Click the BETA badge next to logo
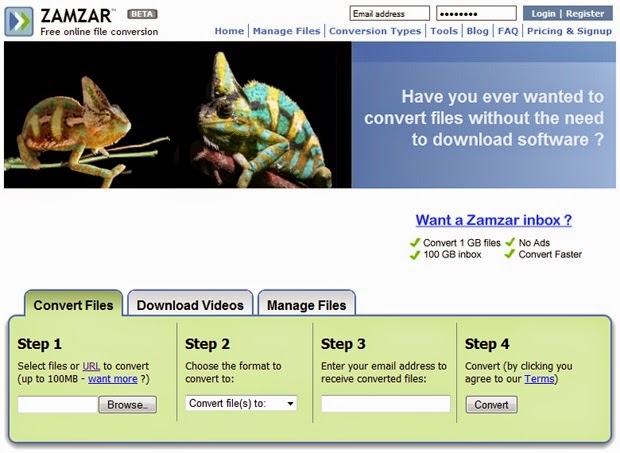Screen dimensions: 620x453 pyautogui.click(x=142, y=14)
